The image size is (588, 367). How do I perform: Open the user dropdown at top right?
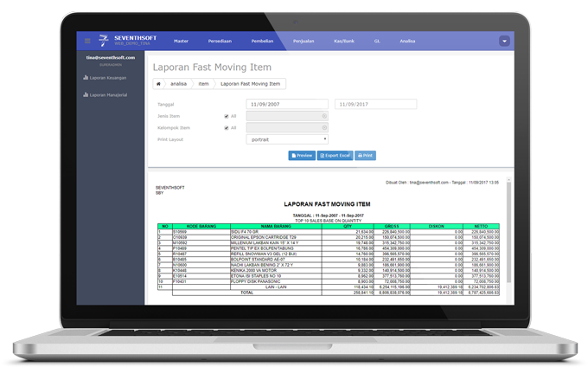(504, 41)
